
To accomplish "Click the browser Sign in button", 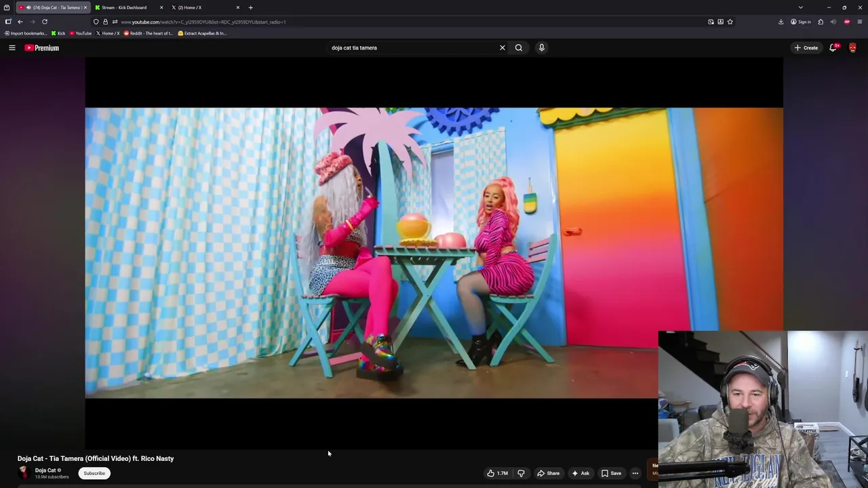I will 801,22.
